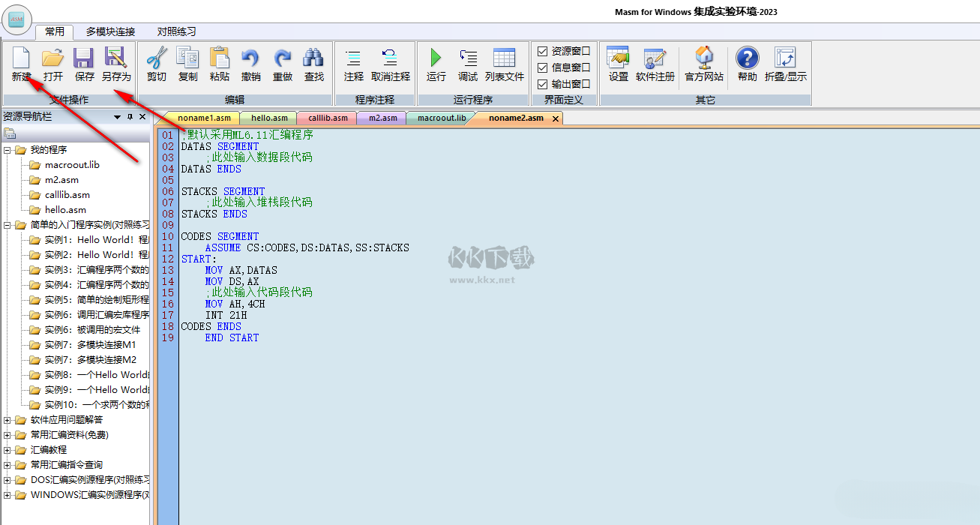Generate list file (列表文件) icon

click(x=504, y=58)
